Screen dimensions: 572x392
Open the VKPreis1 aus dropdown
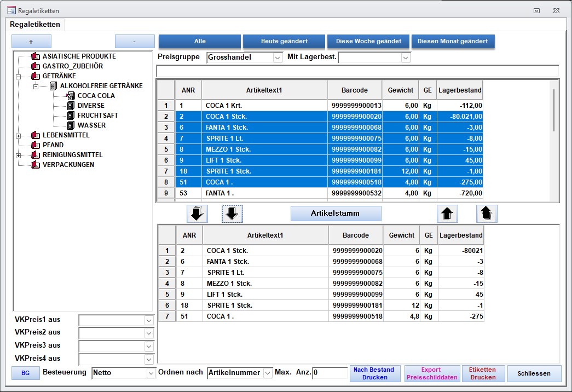point(149,320)
